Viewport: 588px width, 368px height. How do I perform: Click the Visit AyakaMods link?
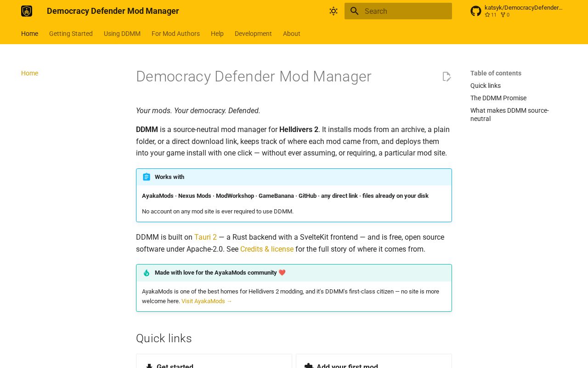tap(207, 301)
